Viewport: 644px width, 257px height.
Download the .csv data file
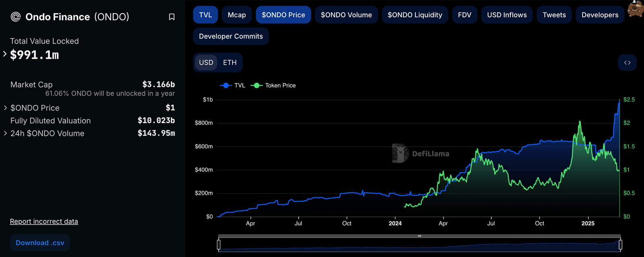[x=40, y=243]
